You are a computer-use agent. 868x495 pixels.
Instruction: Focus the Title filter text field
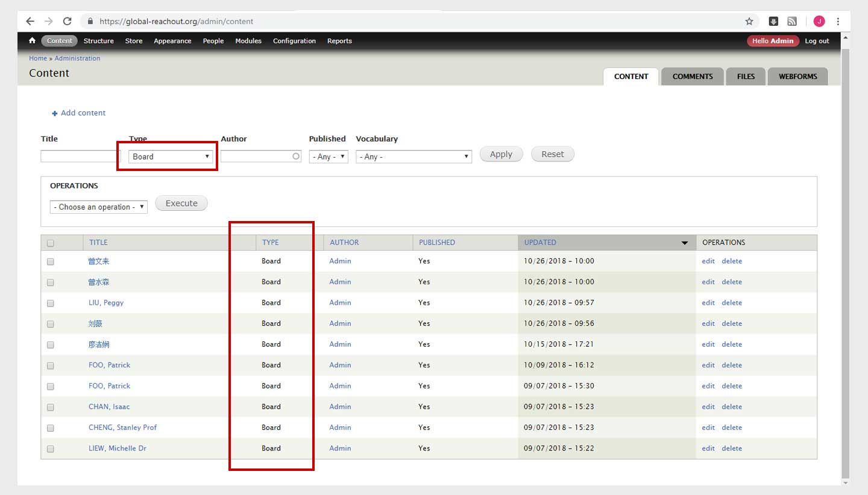pos(81,157)
